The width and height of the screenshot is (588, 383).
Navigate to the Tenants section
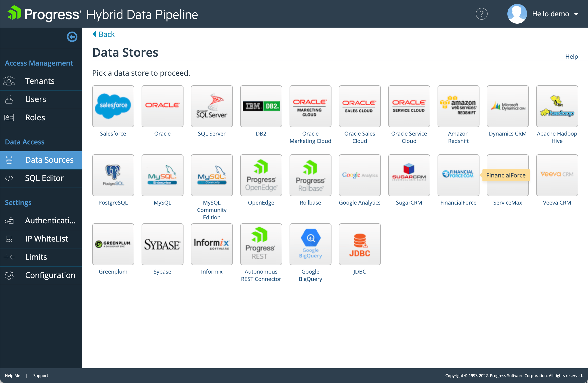pos(39,81)
